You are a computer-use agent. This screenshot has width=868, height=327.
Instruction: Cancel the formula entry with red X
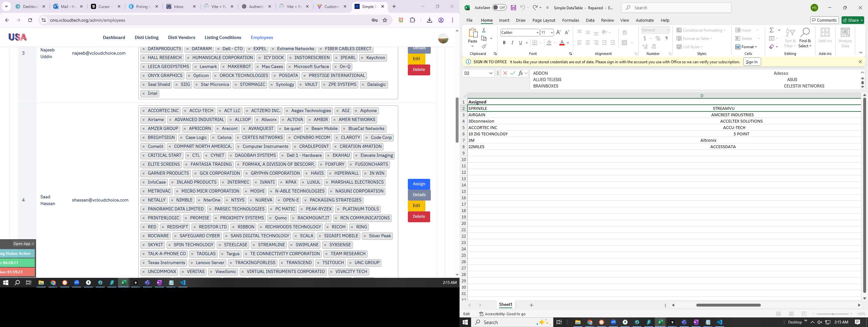coord(505,73)
